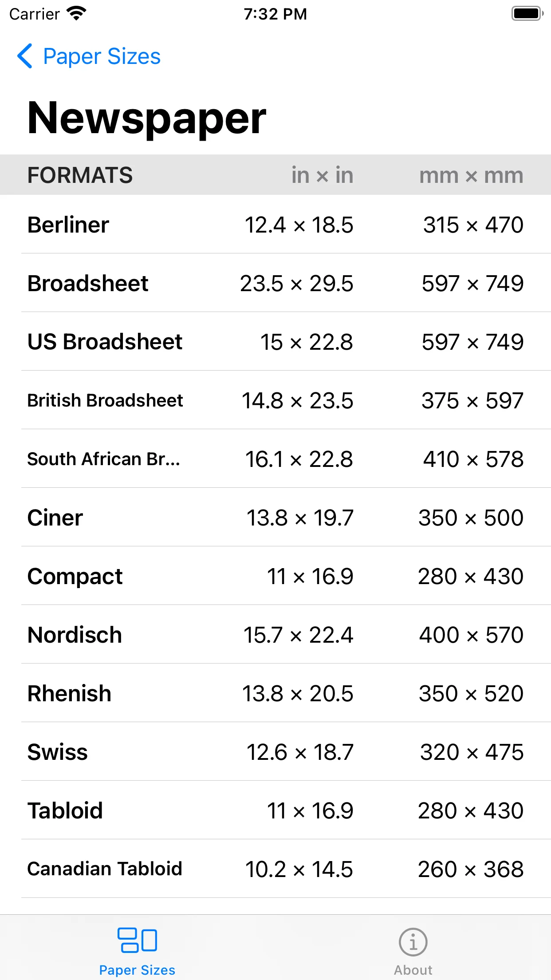Image resolution: width=551 pixels, height=980 pixels.
Task: Choose the Compact format row
Action: click(275, 576)
